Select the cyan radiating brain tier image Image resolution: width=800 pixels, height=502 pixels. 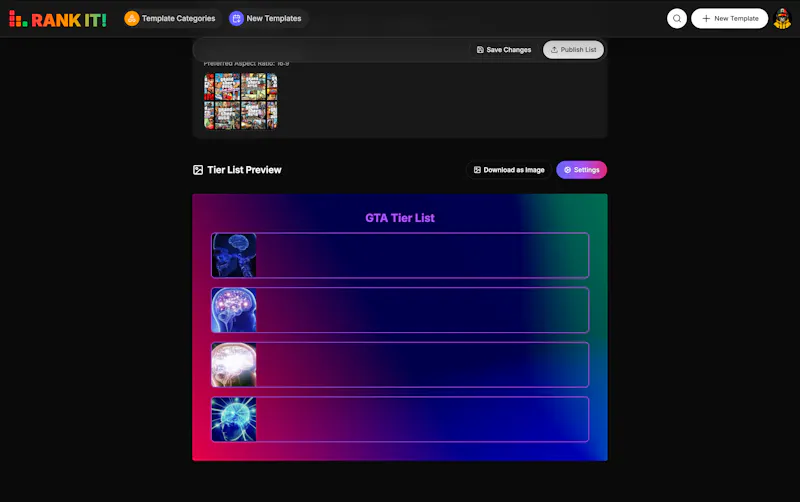pyautogui.click(x=234, y=419)
